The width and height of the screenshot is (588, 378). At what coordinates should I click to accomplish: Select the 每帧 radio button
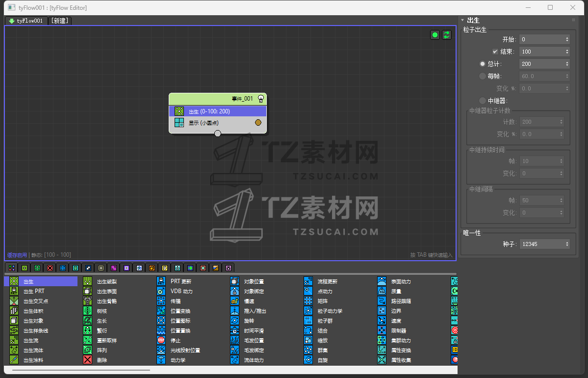[483, 76]
